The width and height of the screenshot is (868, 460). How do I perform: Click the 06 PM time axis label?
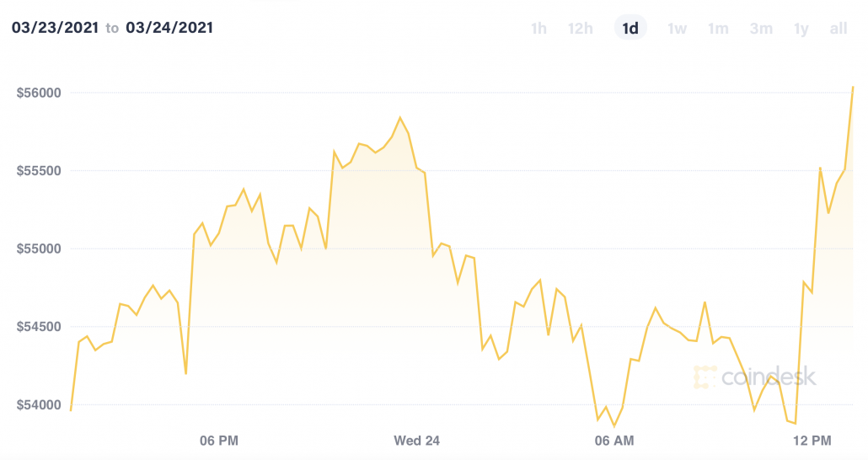[218, 441]
